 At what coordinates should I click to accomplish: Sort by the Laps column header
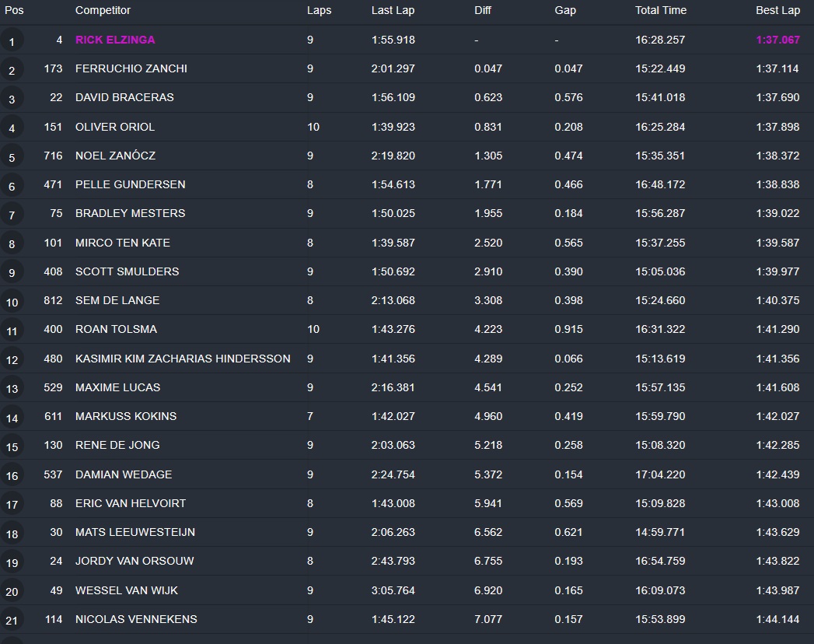click(319, 11)
